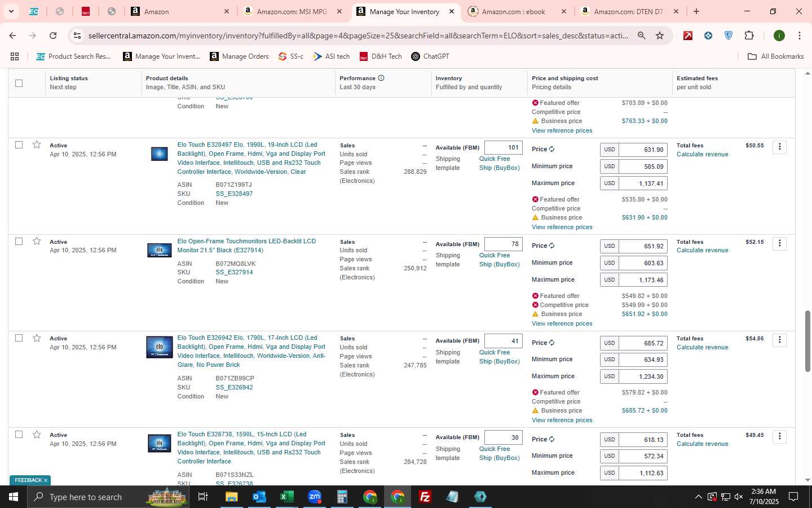Open the Product Search Res bookmark
The width and height of the screenshot is (812, 508).
click(x=73, y=56)
